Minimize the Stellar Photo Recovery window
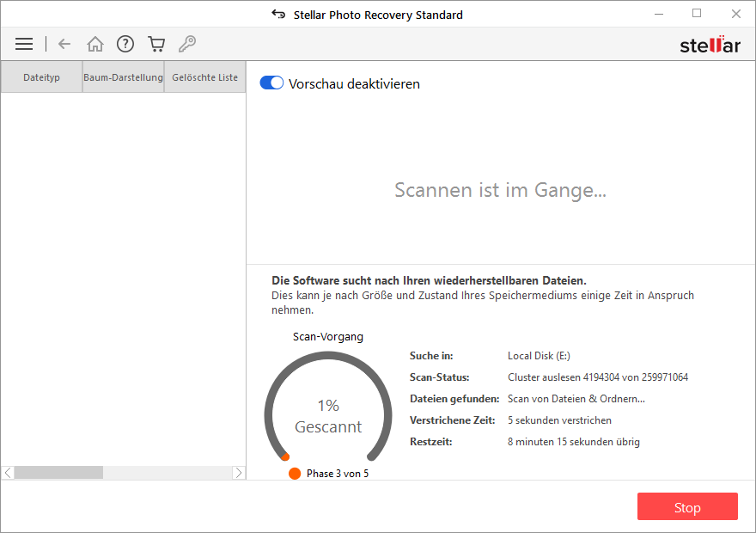Screen dimensions: 756x533 [659, 14]
